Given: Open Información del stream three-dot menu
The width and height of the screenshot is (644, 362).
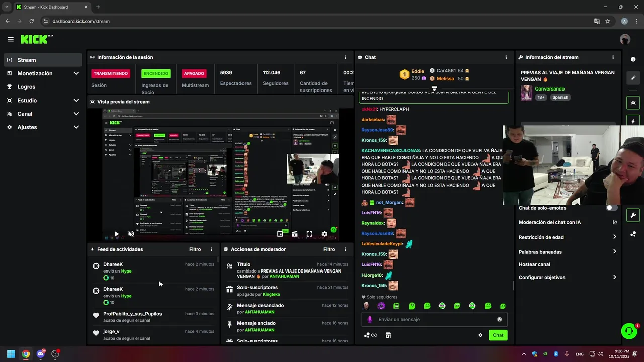Looking at the screenshot, I should (613, 57).
